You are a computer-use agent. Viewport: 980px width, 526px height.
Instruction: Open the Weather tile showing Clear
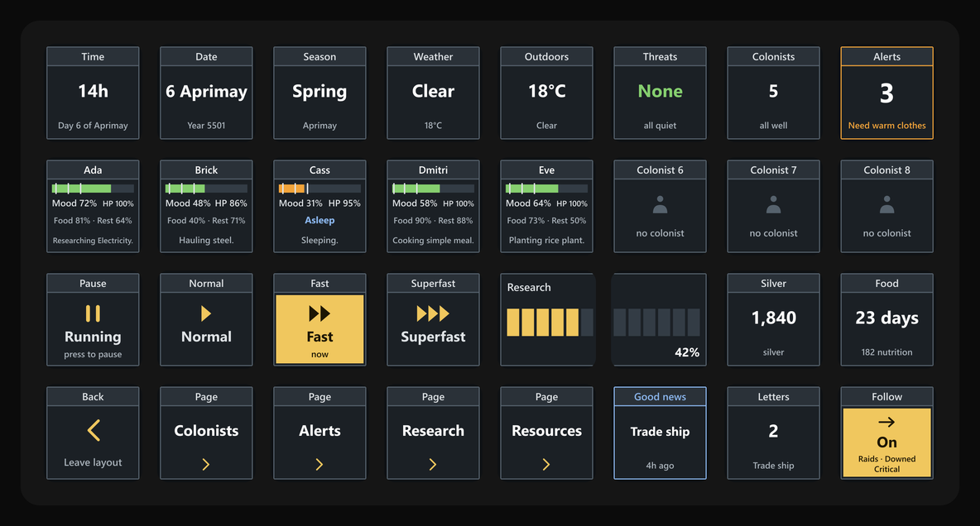[433, 93]
